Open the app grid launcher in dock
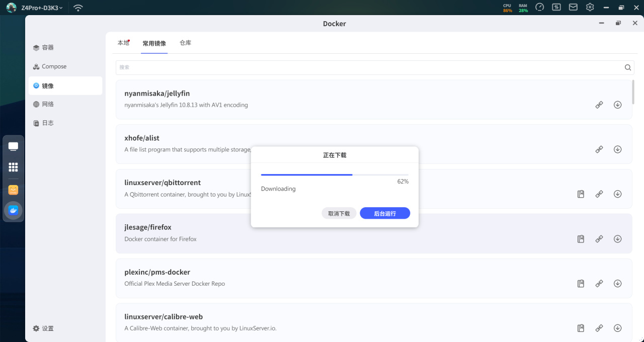 click(x=14, y=167)
